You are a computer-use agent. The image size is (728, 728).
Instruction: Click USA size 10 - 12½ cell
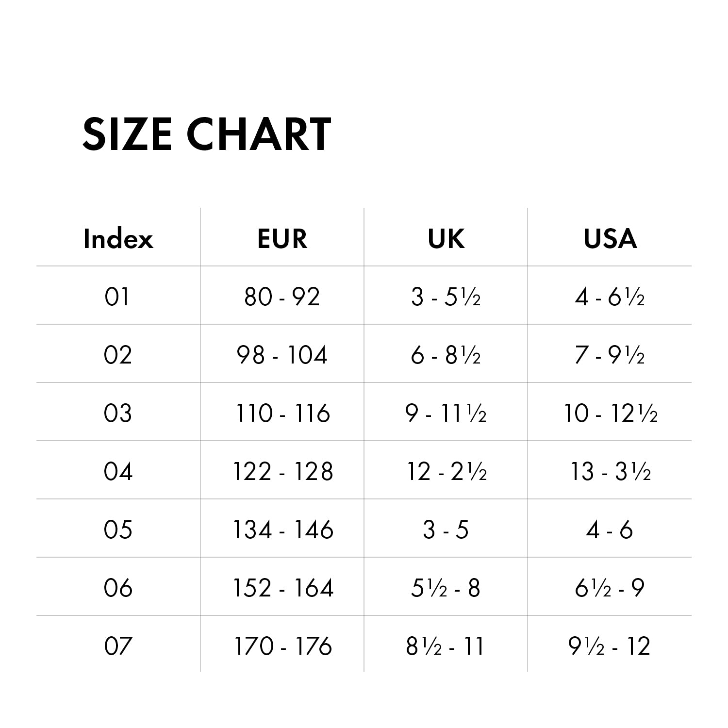611,413
